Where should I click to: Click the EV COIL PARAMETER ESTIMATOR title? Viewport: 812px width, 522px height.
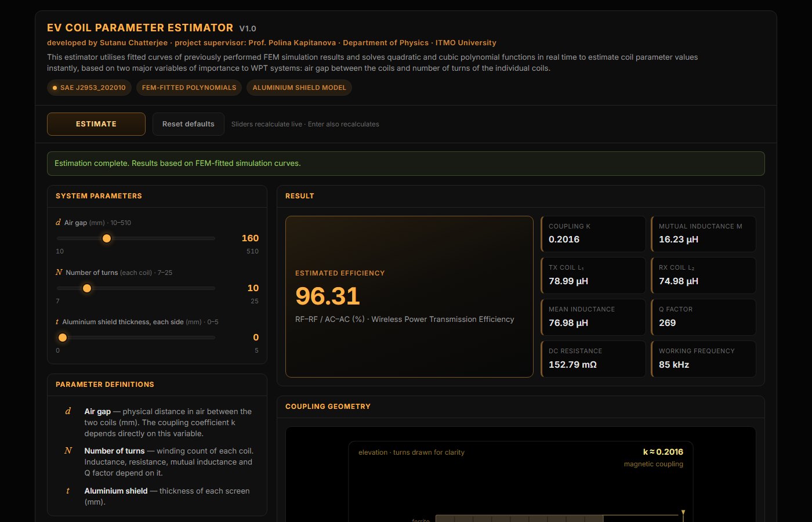coord(140,28)
